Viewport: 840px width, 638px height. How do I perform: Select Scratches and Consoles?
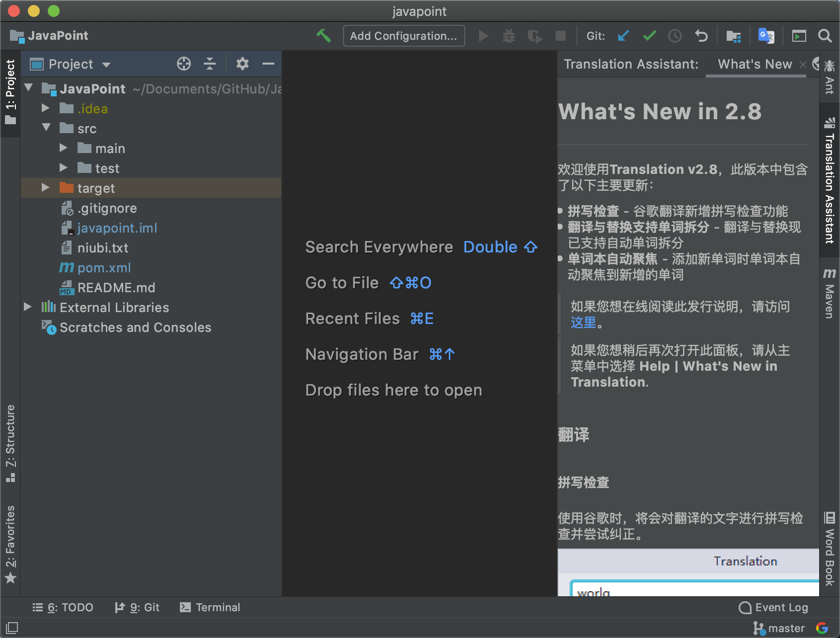[135, 327]
